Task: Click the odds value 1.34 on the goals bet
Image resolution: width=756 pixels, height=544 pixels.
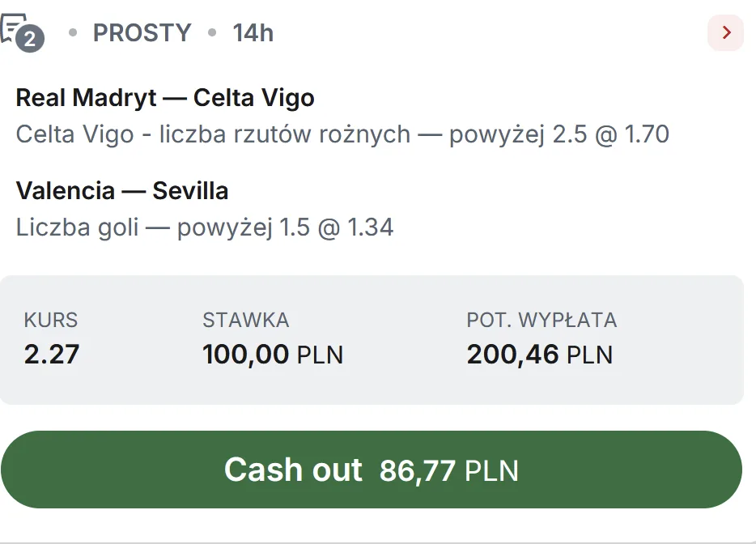Action: coord(374,227)
